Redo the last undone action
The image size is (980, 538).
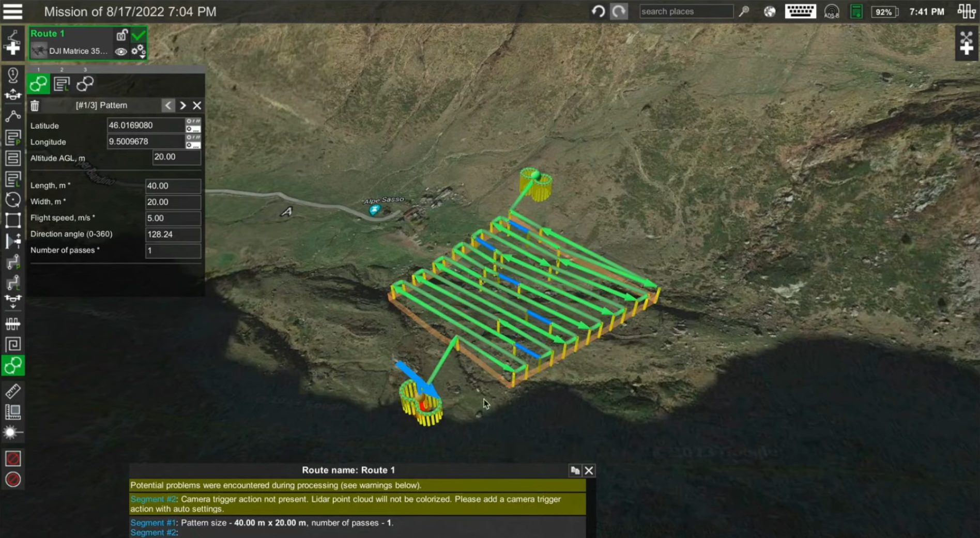(619, 11)
